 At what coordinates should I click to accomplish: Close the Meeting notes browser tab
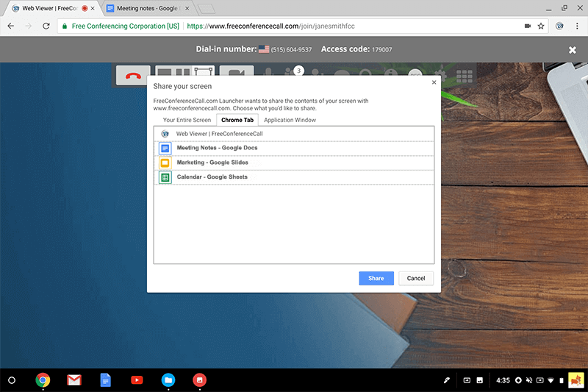click(187, 8)
